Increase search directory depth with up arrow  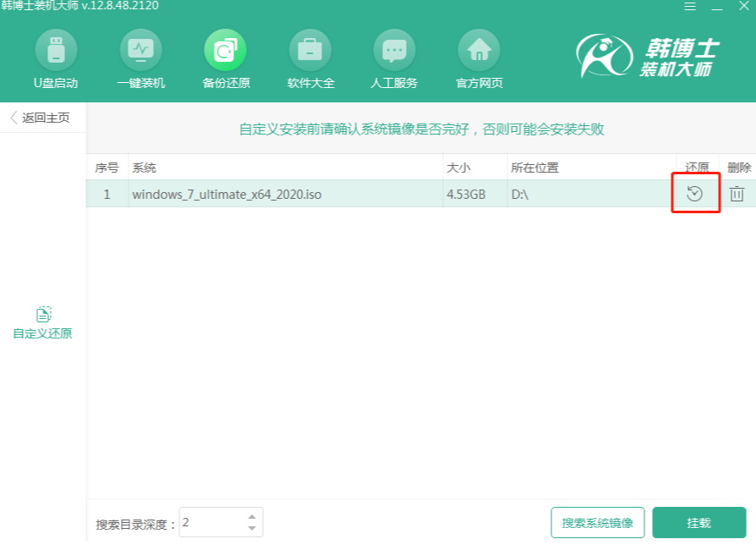pos(252,517)
